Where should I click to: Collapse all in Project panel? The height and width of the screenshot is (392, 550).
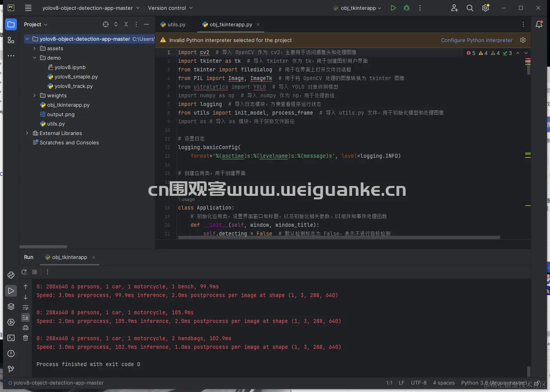(x=126, y=24)
